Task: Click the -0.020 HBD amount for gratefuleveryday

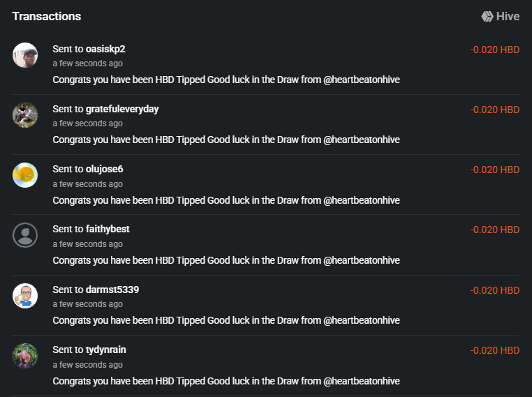Action: (x=494, y=110)
